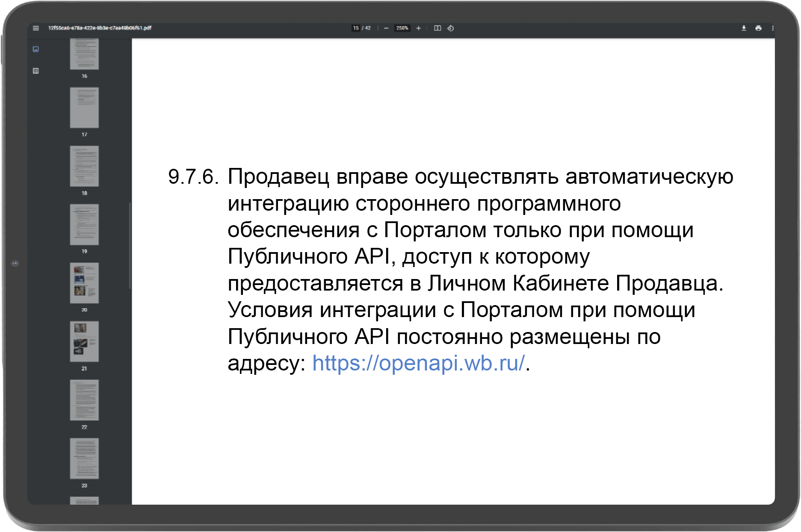Switch to document outline view in sidebar
This screenshot has width=801, height=532.
(36, 71)
